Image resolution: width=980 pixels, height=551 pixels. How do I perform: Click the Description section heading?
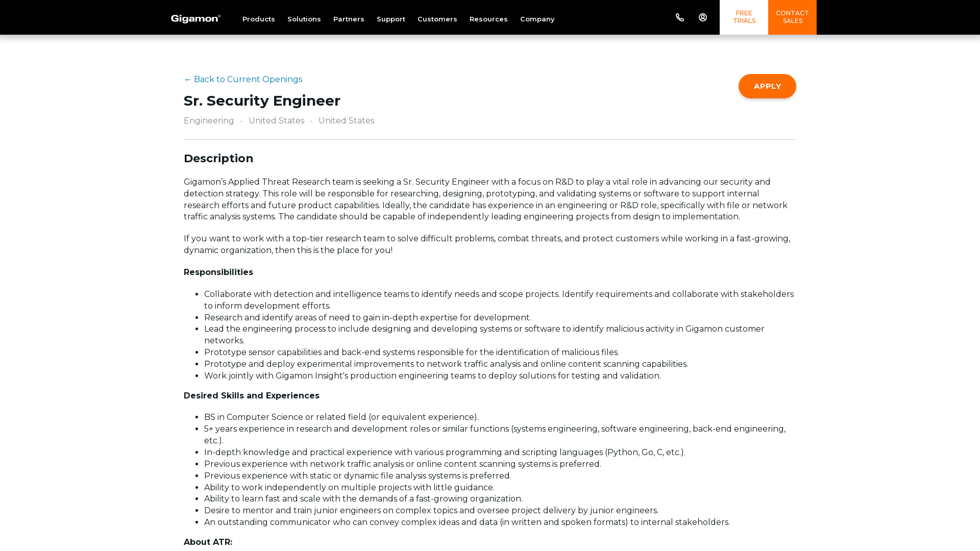(x=218, y=159)
